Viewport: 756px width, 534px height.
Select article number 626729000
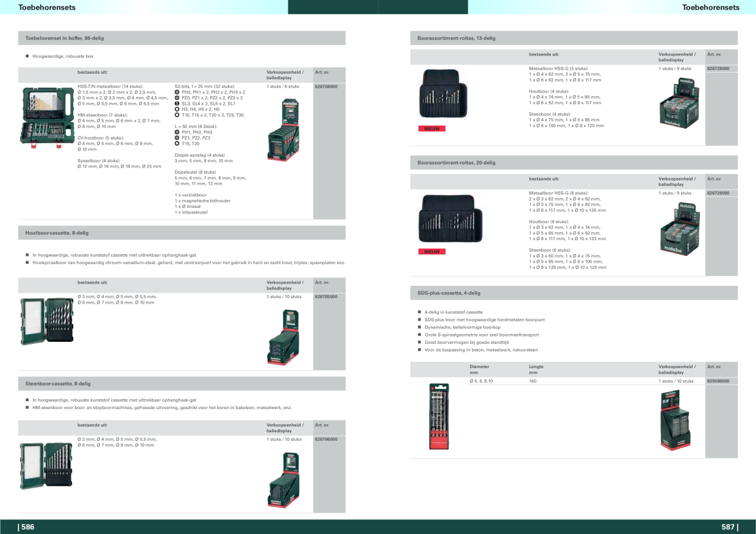click(x=719, y=193)
